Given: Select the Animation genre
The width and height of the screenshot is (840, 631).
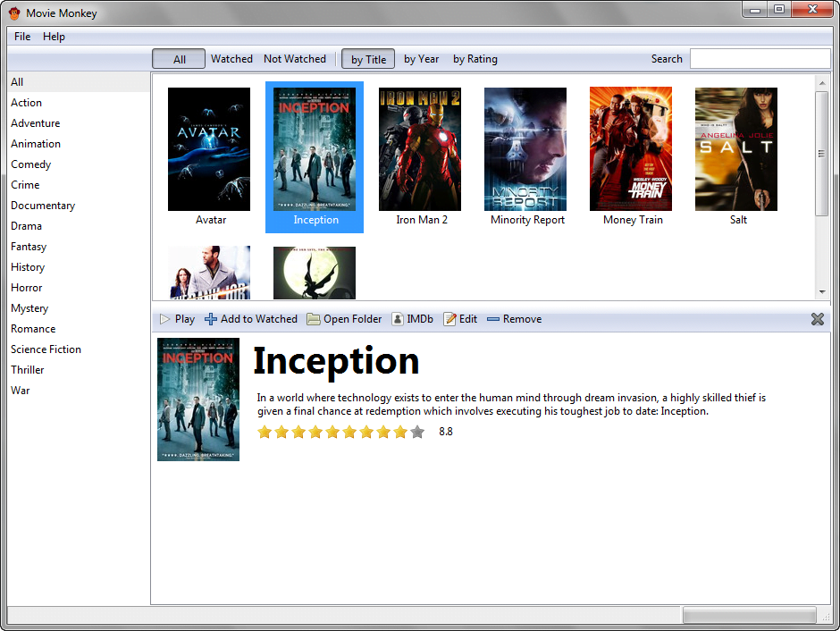Looking at the screenshot, I should click(x=79, y=144).
